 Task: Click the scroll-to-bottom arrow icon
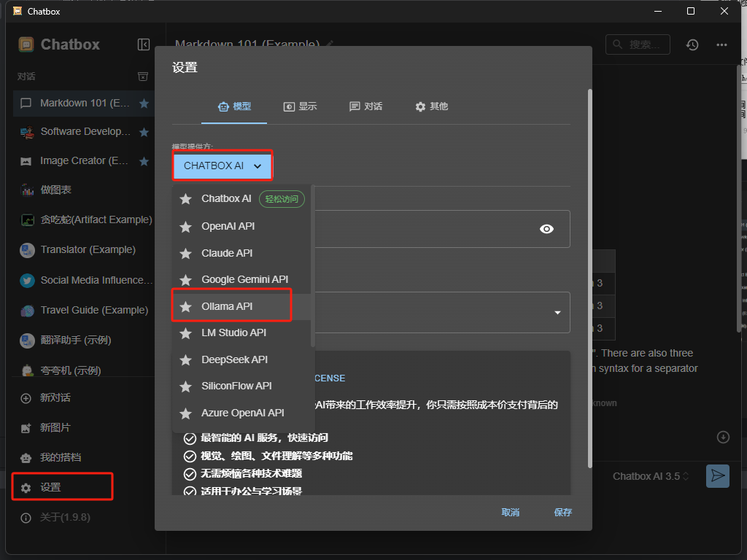coord(723,437)
